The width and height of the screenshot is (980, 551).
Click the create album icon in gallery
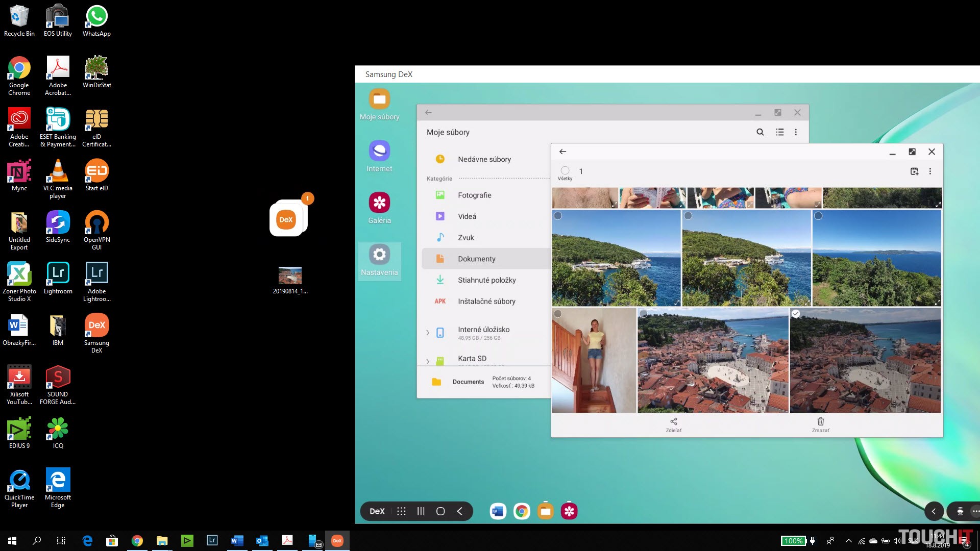click(914, 171)
